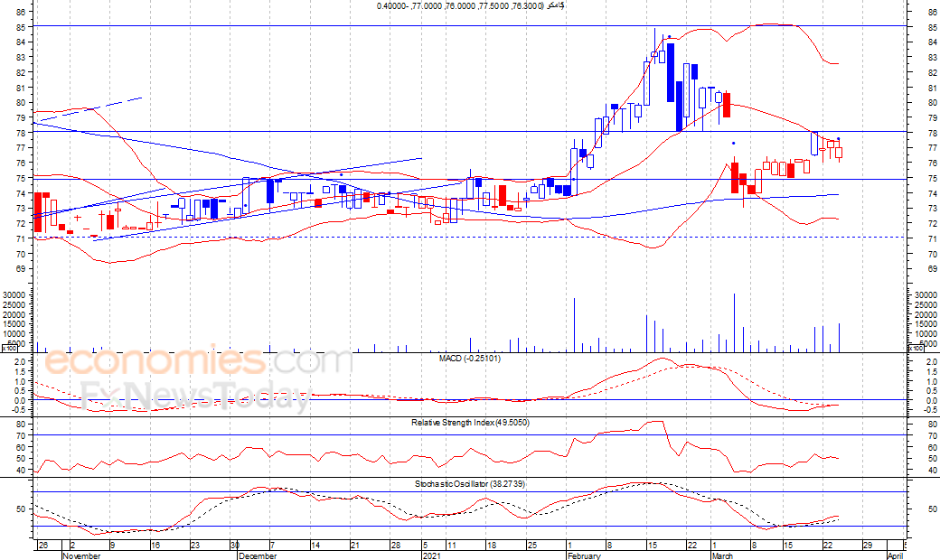Click the Stochastic Oscillator (38.2739) label

470,483
